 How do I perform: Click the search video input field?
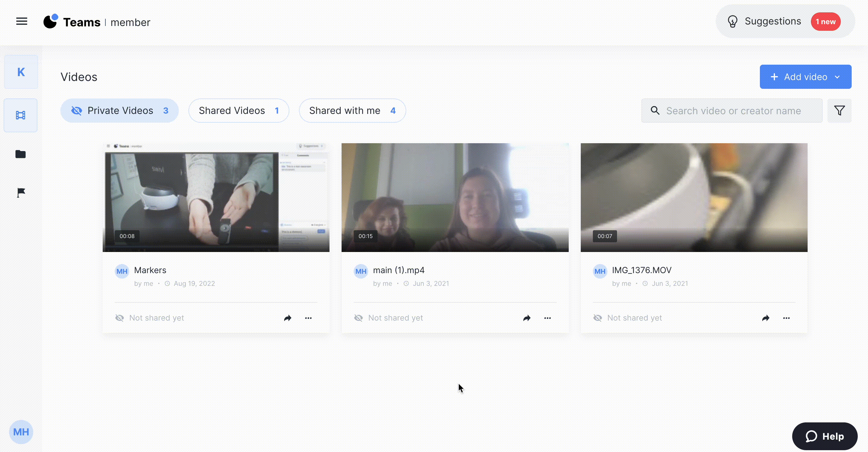click(x=733, y=111)
